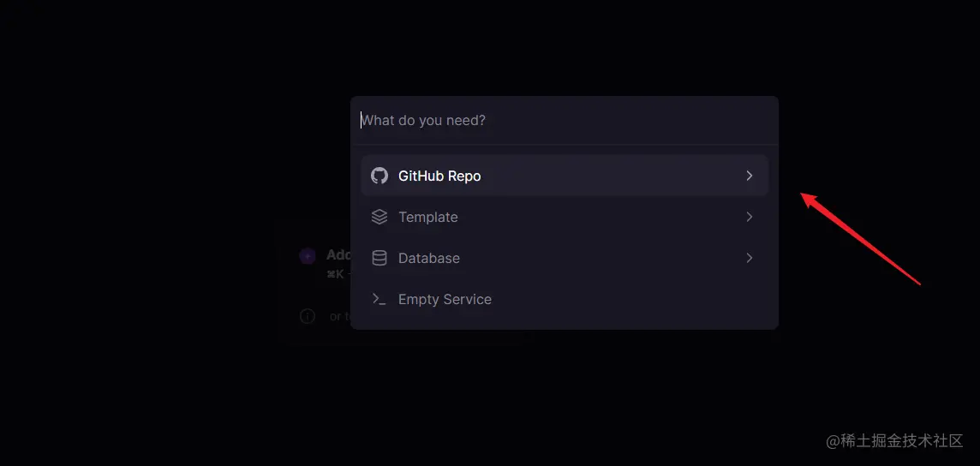Image resolution: width=980 pixels, height=466 pixels.
Task: Select the Empty Service entry text
Action: (x=445, y=299)
